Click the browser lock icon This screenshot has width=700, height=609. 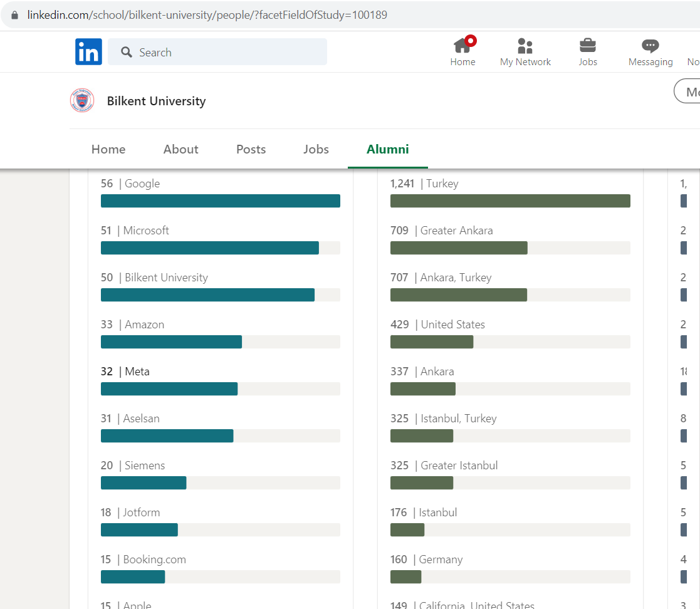point(15,15)
